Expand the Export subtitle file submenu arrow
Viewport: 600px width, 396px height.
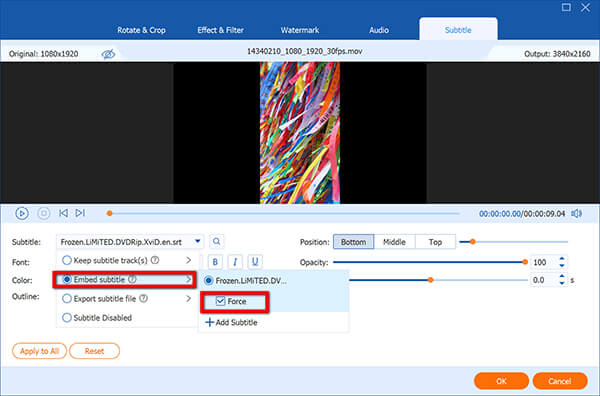click(x=189, y=298)
